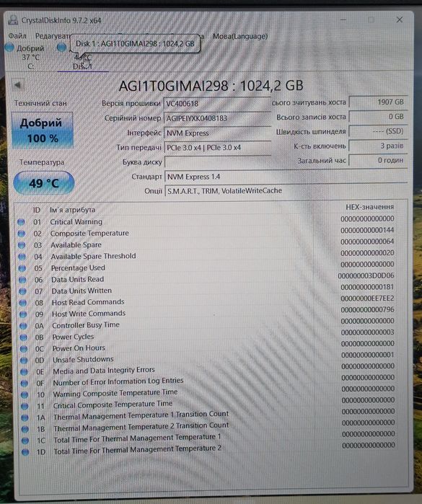Click the status dot for Media and Data Integrity Errors
This screenshot has width=422, height=504.
tap(24, 372)
